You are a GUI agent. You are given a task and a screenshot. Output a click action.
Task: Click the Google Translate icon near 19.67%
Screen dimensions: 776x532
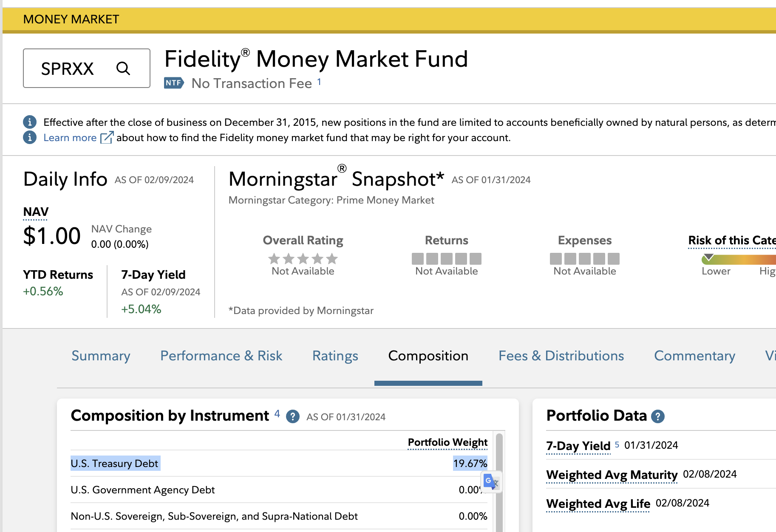tap(490, 481)
